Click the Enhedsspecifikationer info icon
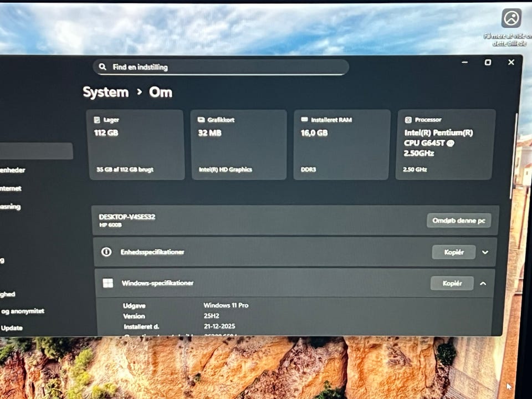The height and width of the screenshot is (399, 532). (106, 252)
